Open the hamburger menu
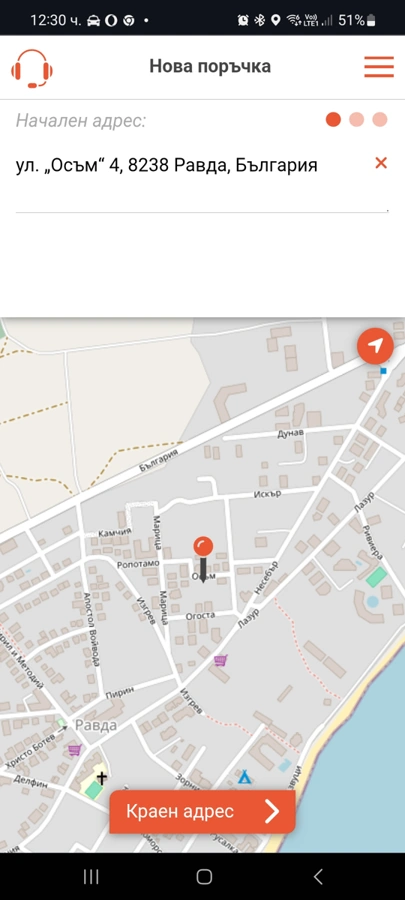 pyautogui.click(x=379, y=67)
